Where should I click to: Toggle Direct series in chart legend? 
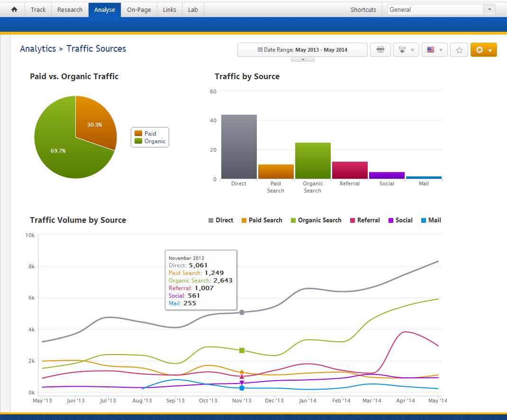coord(221,220)
